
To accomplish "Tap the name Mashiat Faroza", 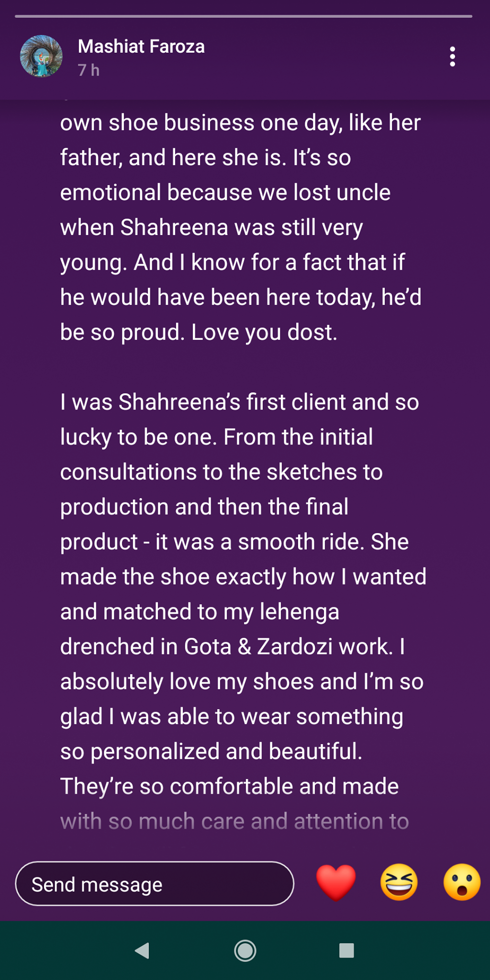I will pos(141,47).
